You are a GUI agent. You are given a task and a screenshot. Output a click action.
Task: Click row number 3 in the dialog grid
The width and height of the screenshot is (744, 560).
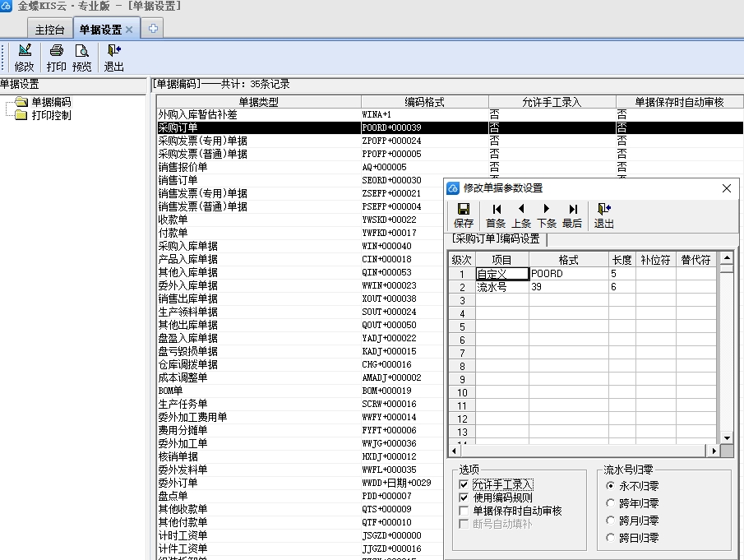click(462, 300)
